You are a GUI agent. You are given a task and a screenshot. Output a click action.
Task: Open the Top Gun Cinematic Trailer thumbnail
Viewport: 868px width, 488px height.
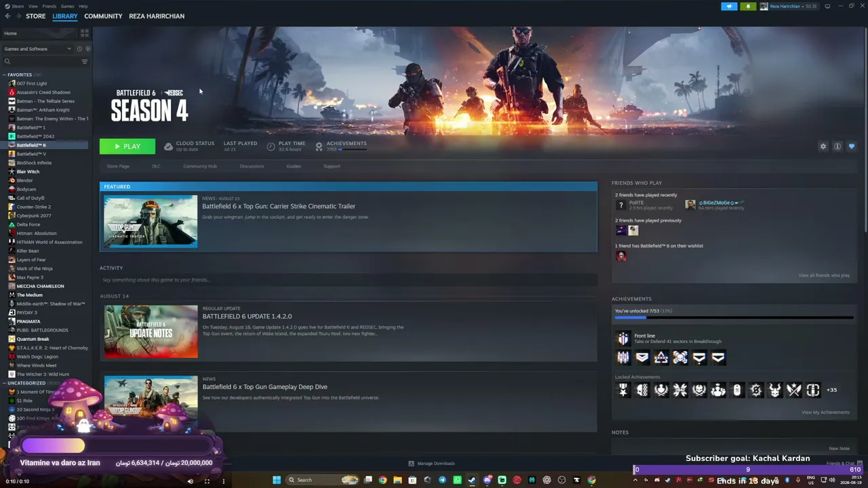tap(151, 222)
